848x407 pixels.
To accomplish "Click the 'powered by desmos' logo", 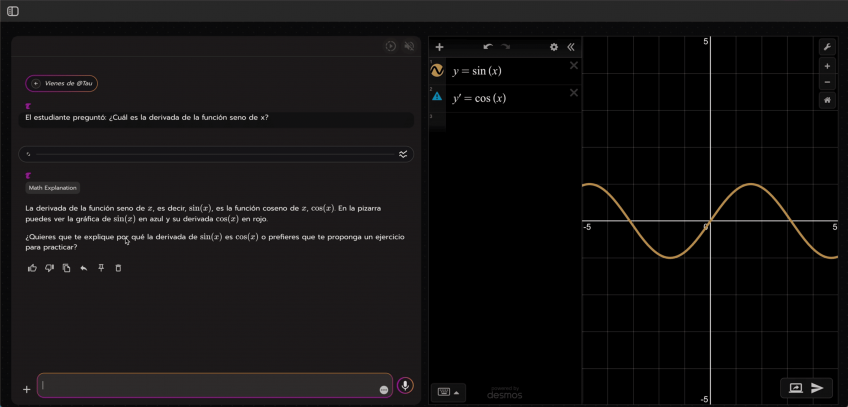I will pyautogui.click(x=505, y=393).
